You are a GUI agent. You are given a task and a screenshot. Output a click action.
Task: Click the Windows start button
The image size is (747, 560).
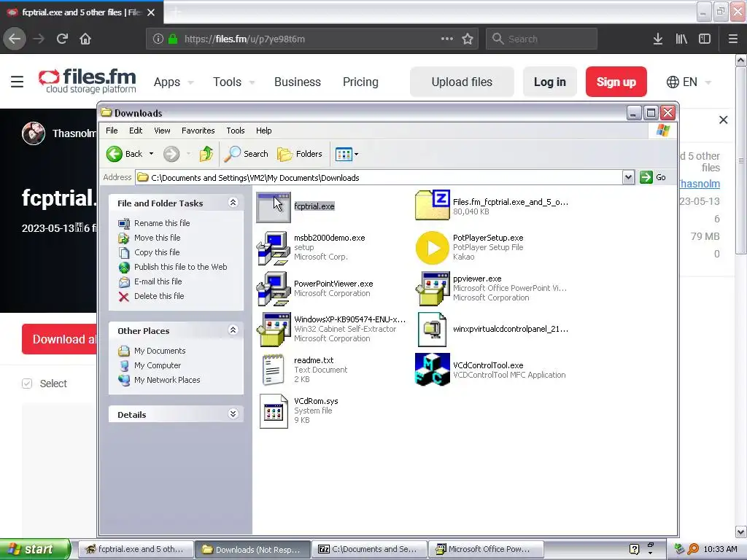pyautogui.click(x=35, y=549)
